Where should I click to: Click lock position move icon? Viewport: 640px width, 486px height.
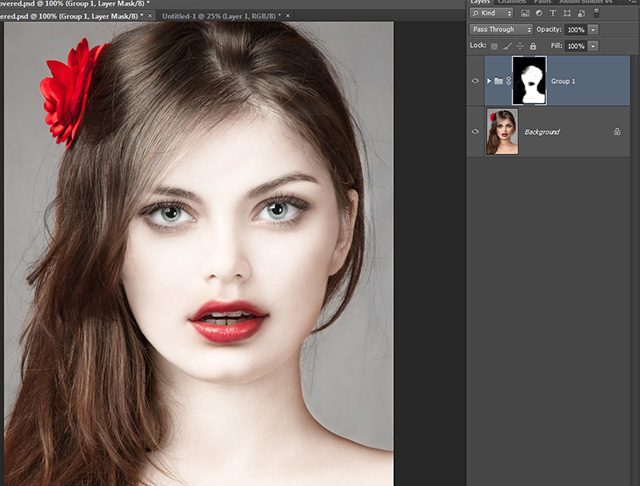(521, 46)
